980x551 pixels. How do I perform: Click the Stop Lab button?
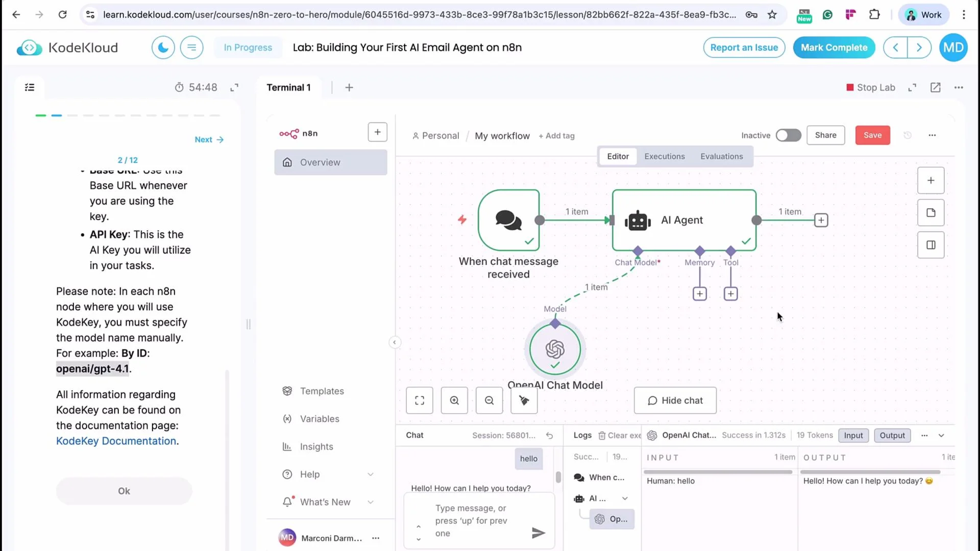(x=871, y=88)
